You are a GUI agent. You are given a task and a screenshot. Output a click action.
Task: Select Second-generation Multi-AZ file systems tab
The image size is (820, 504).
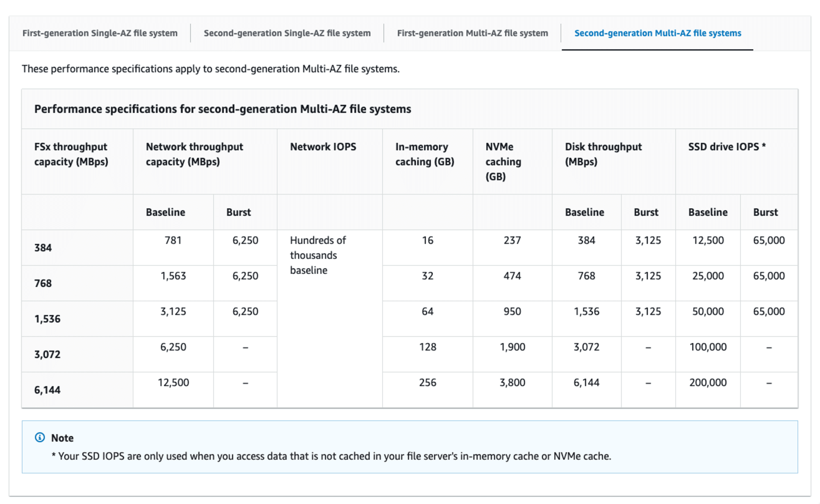pos(658,33)
